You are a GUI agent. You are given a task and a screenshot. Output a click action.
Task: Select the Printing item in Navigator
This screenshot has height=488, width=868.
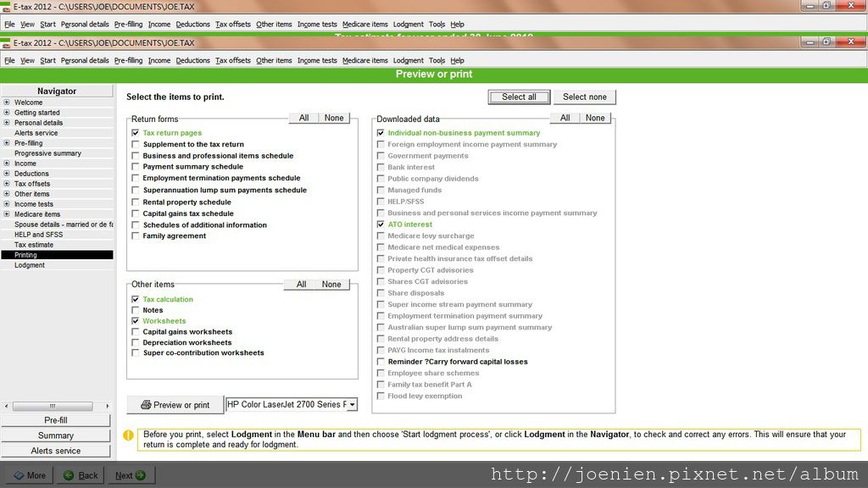(57, 255)
